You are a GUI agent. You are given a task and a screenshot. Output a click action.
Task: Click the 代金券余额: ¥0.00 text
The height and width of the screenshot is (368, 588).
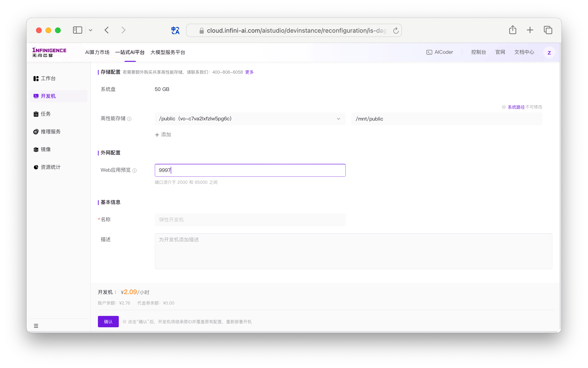point(156,303)
